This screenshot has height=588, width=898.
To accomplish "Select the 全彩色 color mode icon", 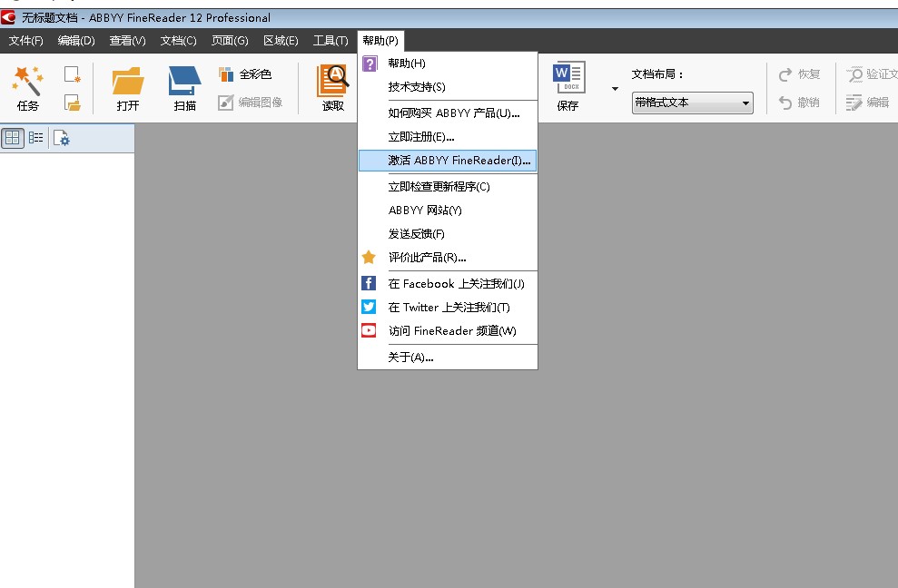I will tap(226, 73).
